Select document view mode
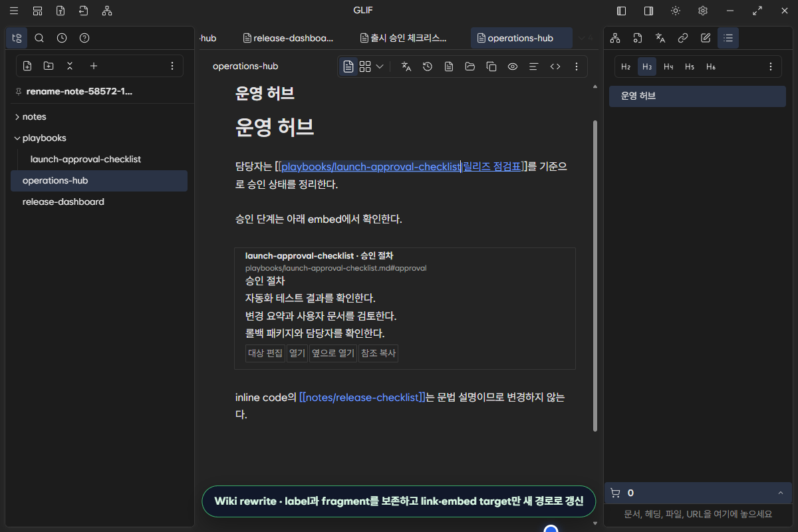This screenshot has height=532, width=798. [x=348, y=66]
